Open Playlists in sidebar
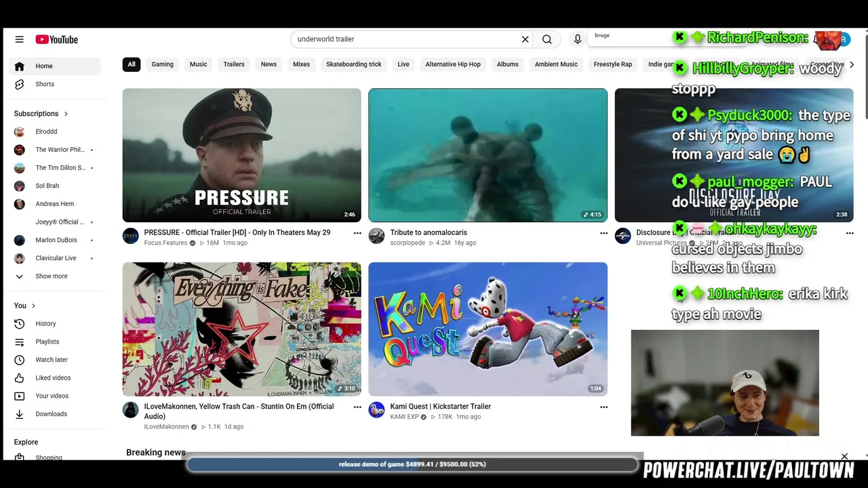The height and width of the screenshot is (488, 868). click(x=54, y=342)
